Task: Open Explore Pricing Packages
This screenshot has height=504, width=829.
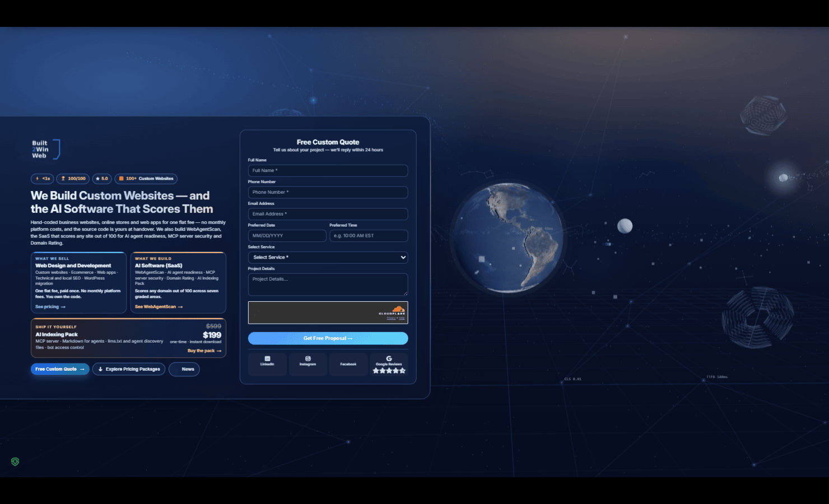Action: tap(129, 369)
